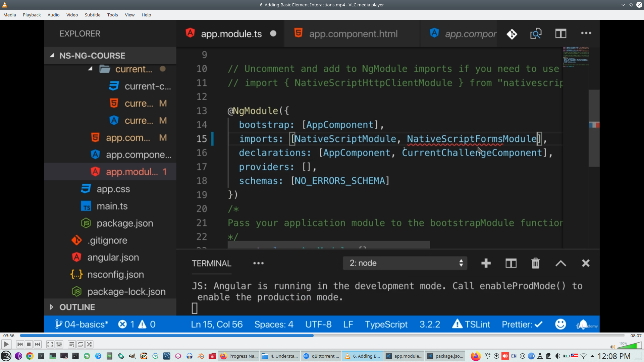Toggle random shuffle playback
644x362 pixels.
tap(89, 344)
